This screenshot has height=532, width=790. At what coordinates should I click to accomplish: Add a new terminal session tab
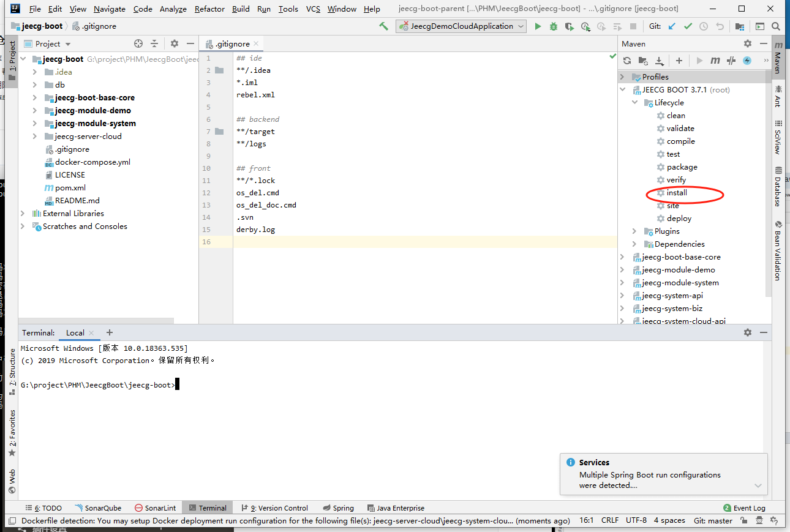pyautogui.click(x=110, y=332)
